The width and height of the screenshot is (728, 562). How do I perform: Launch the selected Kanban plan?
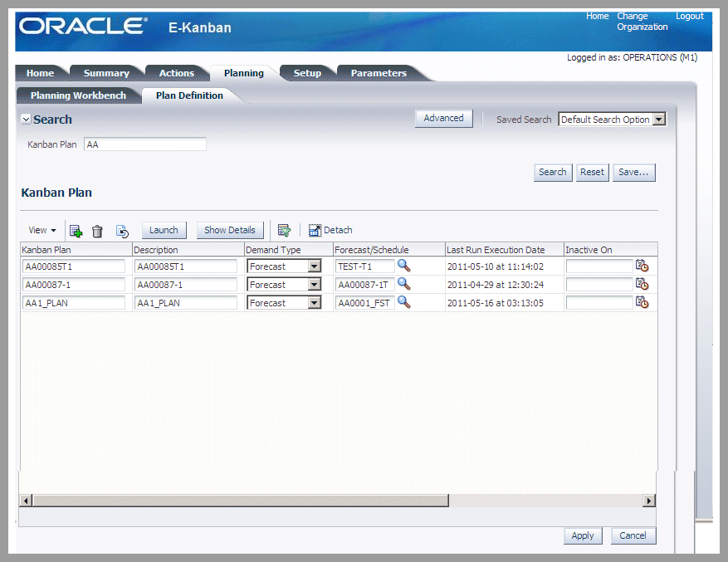click(164, 230)
